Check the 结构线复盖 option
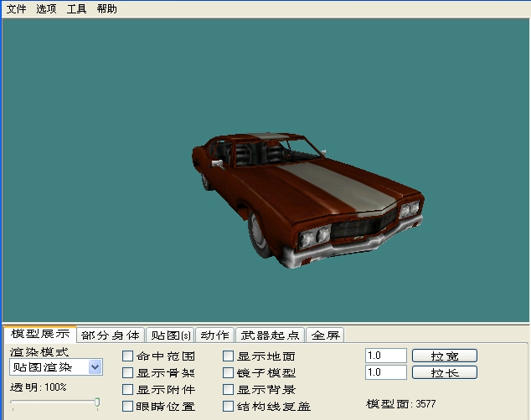The height and width of the screenshot is (420, 531). [x=229, y=407]
